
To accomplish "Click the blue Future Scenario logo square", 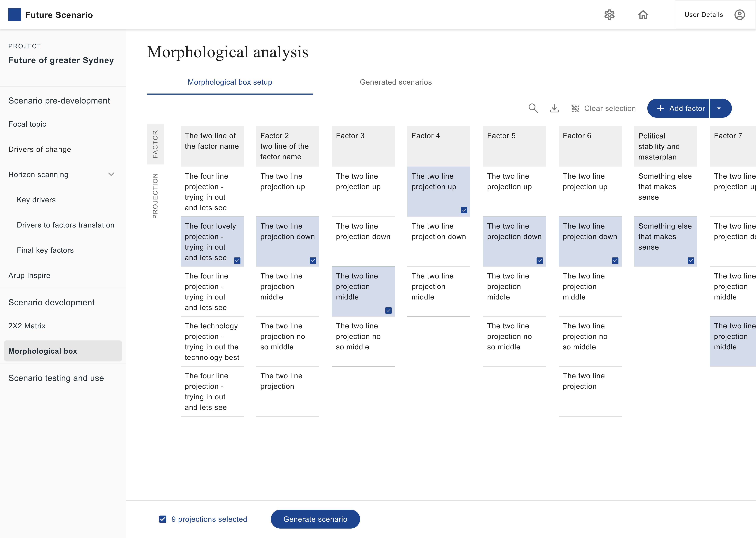I will [15, 15].
